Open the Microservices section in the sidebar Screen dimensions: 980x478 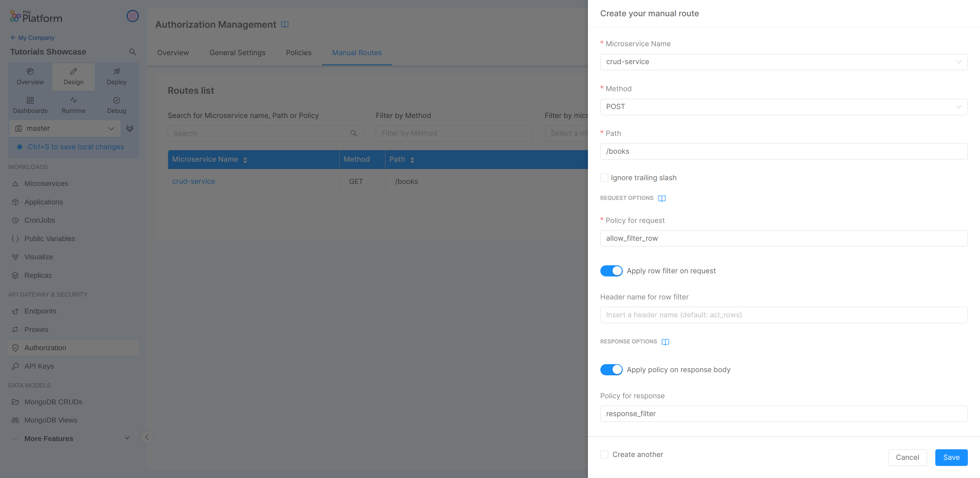[x=45, y=183]
